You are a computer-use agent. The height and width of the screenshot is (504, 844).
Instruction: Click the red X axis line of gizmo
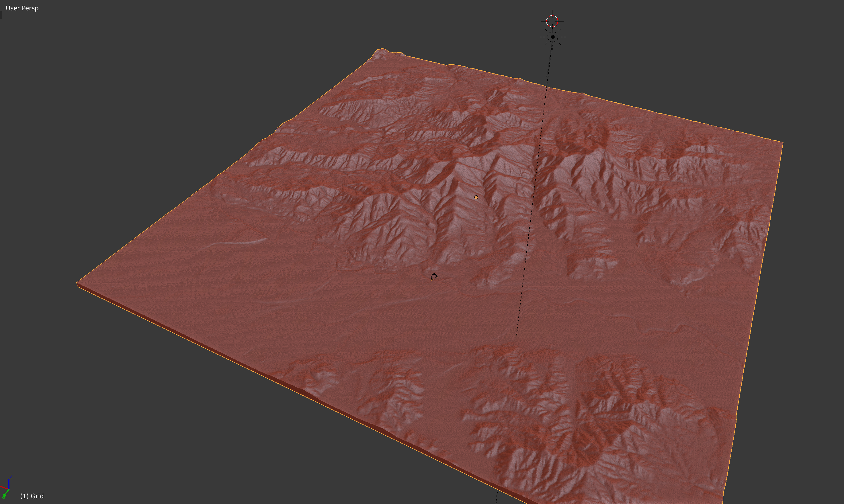pos(3,488)
